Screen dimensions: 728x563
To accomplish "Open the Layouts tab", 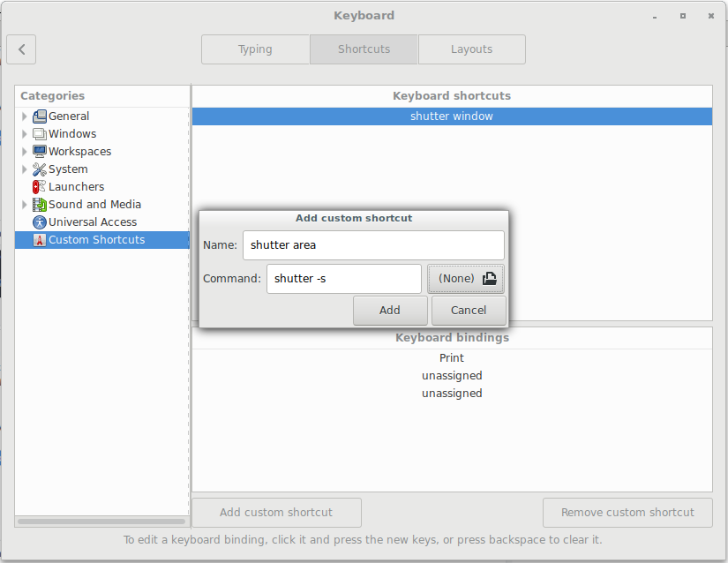I will coord(471,49).
